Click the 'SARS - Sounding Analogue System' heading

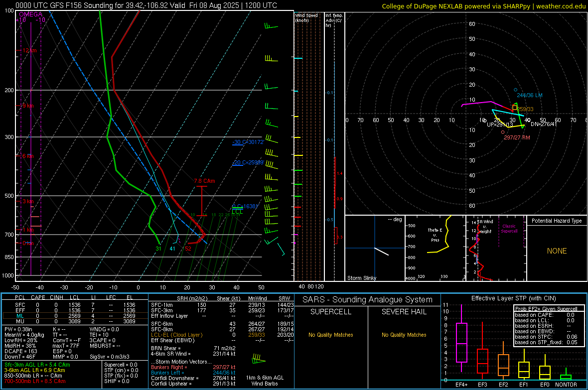click(x=368, y=300)
